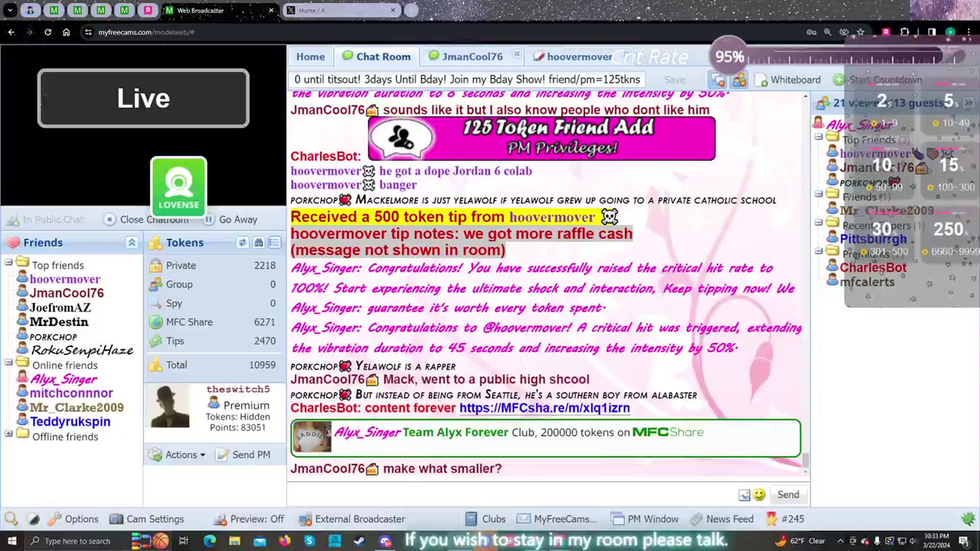Open the Lovense extension icon
The image size is (980, 551).
(179, 187)
